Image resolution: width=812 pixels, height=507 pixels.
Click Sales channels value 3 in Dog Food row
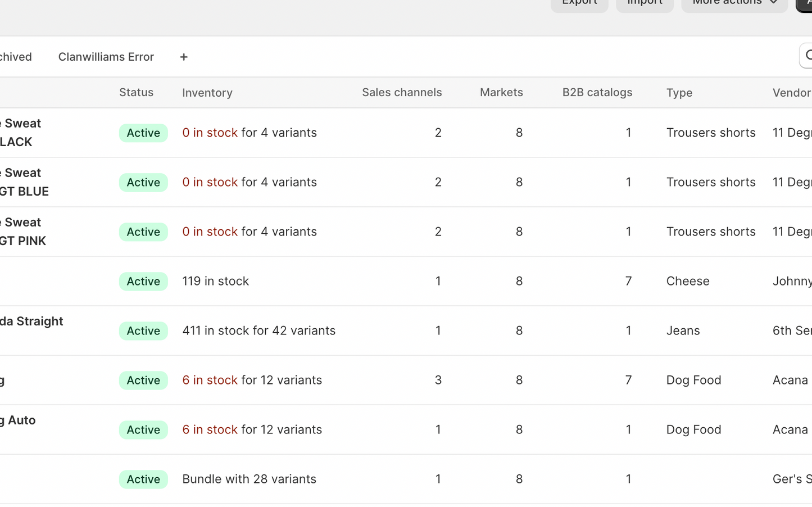tap(438, 380)
